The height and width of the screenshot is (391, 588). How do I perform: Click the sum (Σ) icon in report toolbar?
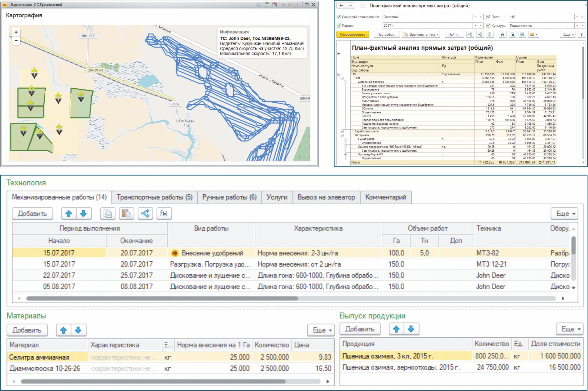tap(490, 34)
